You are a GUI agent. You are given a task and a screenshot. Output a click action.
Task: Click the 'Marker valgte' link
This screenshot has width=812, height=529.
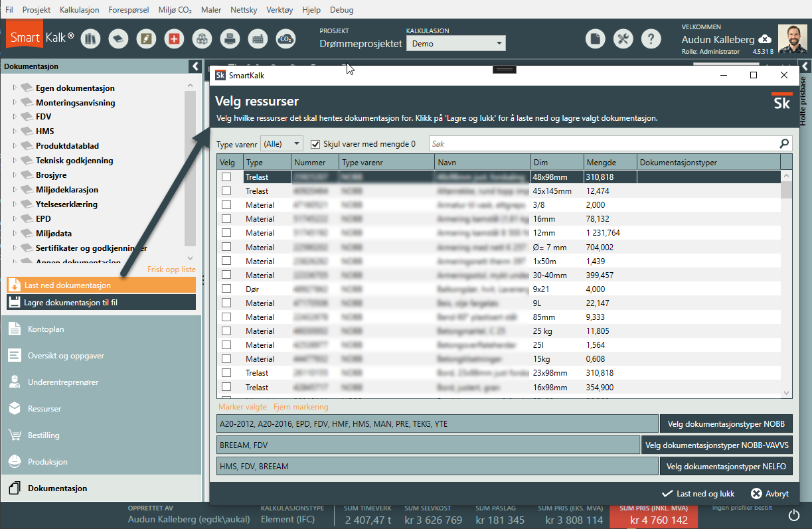[242, 407]
